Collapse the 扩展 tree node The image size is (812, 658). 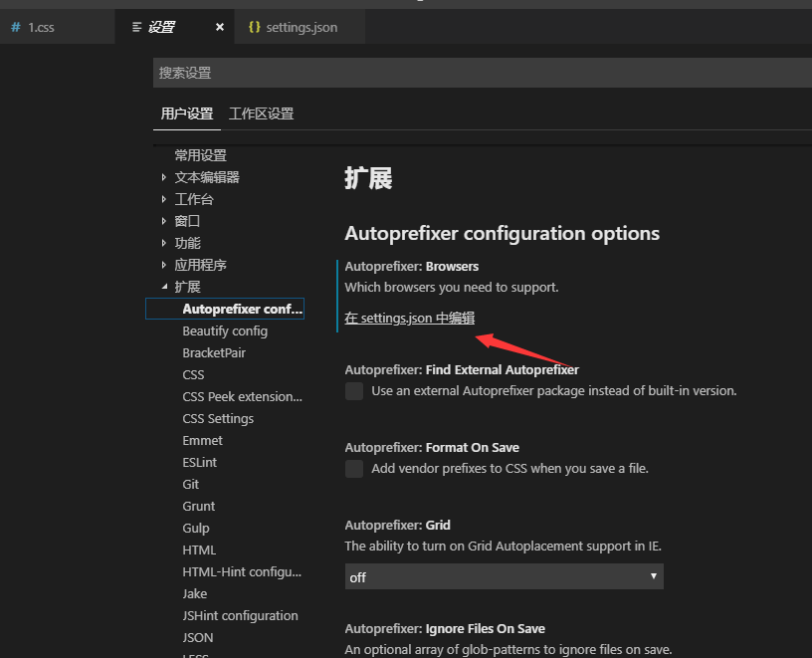164,287
